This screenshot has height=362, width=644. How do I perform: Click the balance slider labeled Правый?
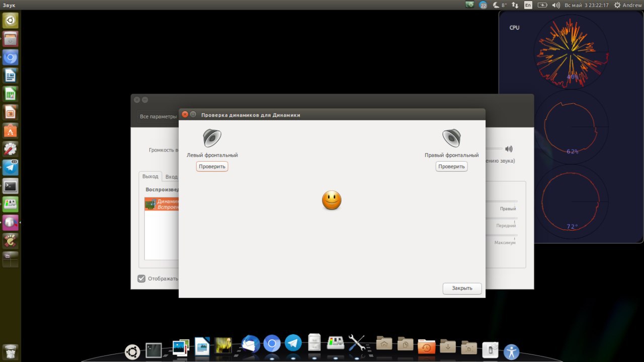tap(501, 201)
